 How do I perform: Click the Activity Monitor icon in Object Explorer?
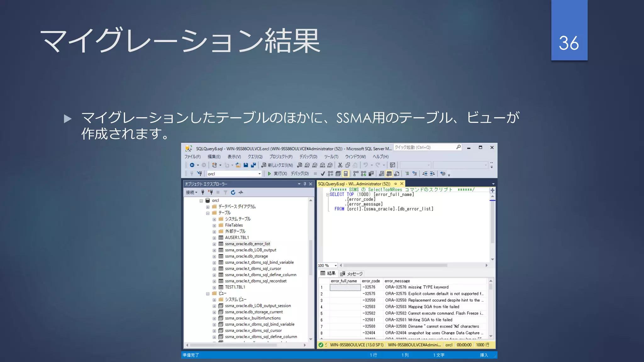pos(241,192)
